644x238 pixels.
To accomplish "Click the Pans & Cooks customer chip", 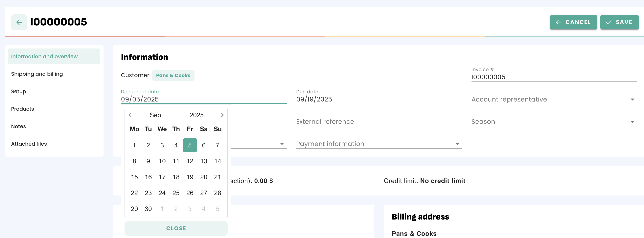I will tap(173, 75).
